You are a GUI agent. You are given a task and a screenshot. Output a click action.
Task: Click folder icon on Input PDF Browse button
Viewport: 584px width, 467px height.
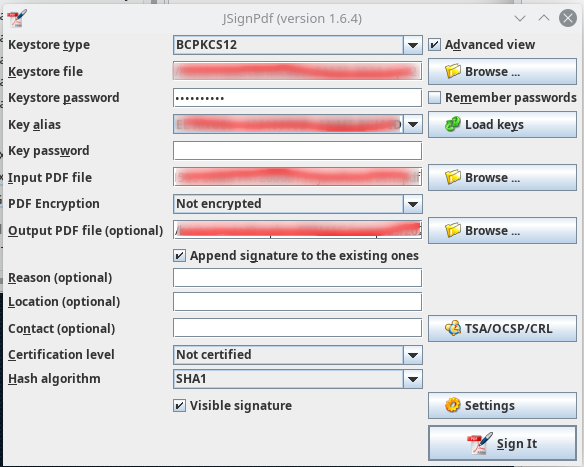point(453,177)
